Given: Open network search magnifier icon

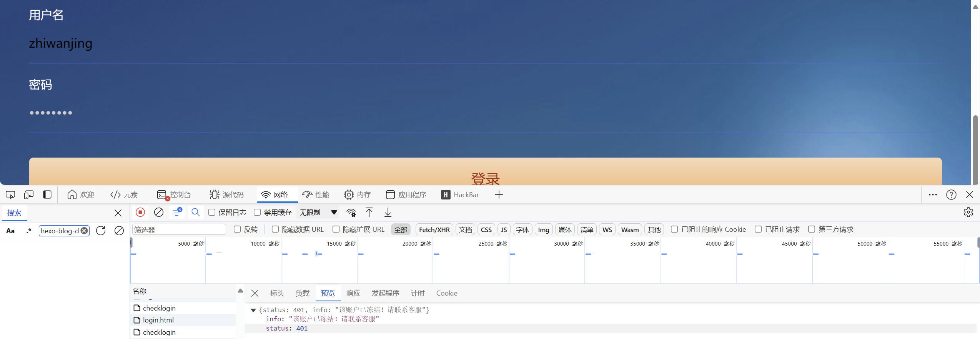Looking at the screenshot, I should tap(196, 212).
